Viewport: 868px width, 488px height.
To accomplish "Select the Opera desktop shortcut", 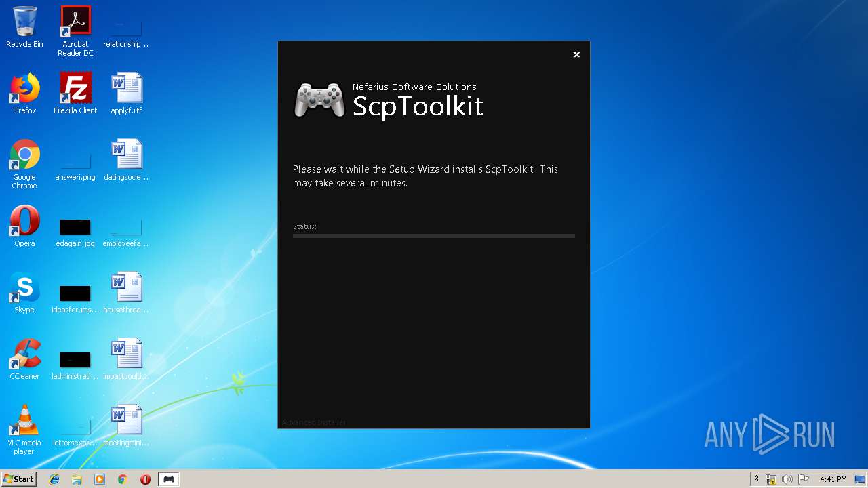I will pyautogui.click(x=24, y=226).
